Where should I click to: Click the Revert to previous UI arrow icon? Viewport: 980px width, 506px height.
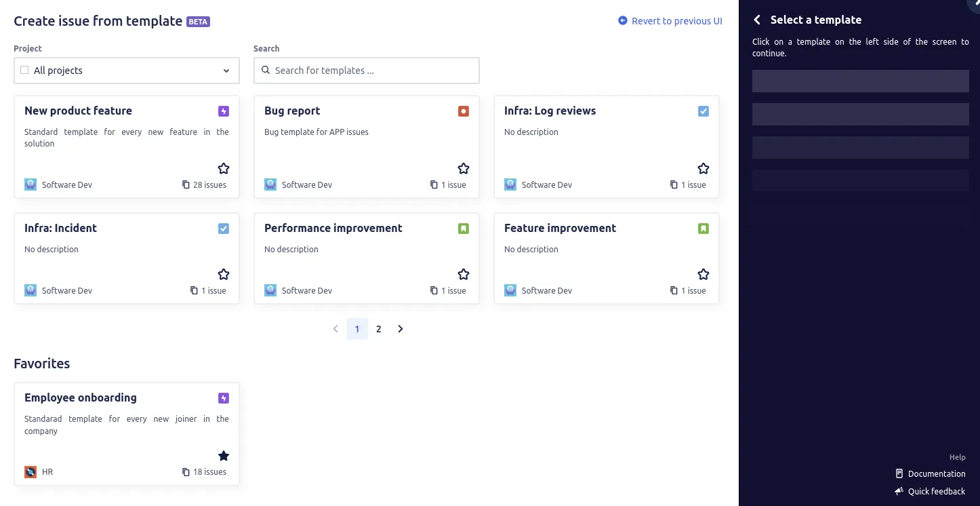(623, 20)
